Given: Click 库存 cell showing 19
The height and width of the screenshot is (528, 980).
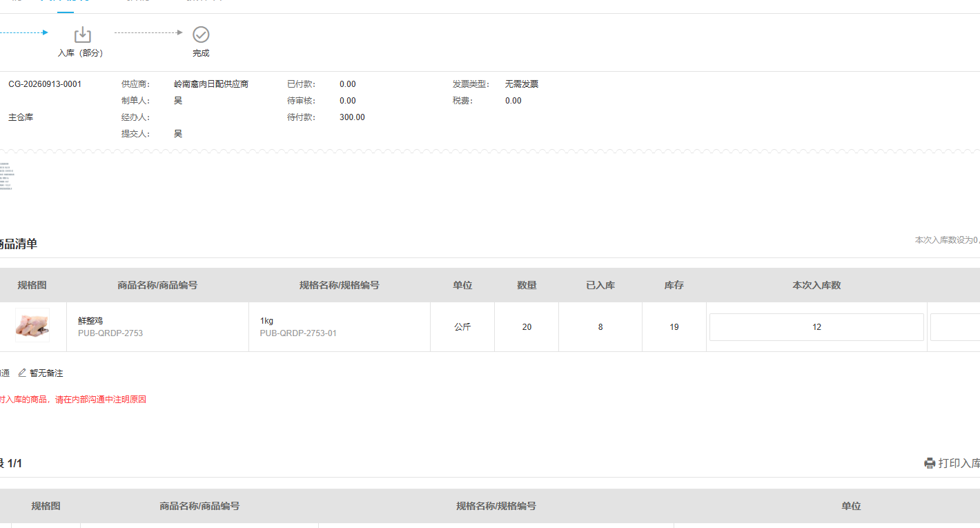Looking at the screenshot, I should pyautogui.click(x=674, y=327).
